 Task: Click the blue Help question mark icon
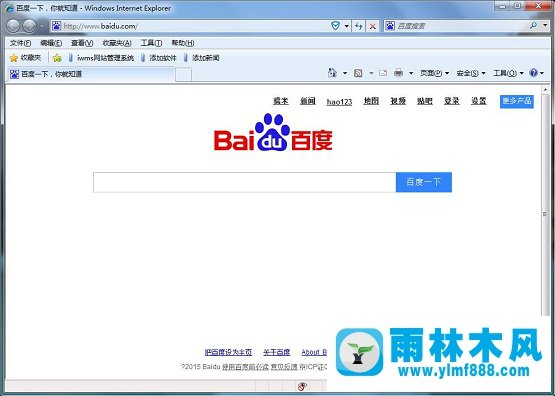click(533, 73)
